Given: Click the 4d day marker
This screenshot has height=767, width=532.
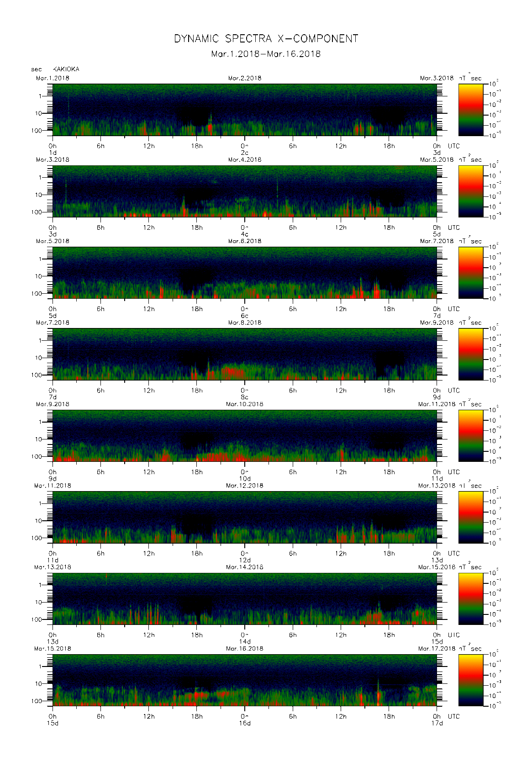Looking at the screenshot, I should [245, 234].
